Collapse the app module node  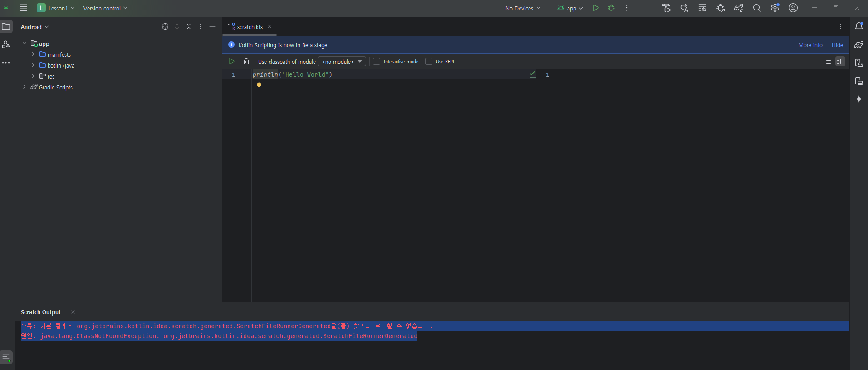(25, 44)
